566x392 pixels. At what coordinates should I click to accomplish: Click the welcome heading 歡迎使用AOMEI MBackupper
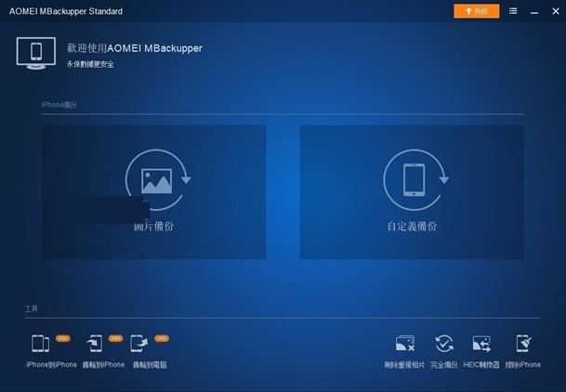(134, 48)
